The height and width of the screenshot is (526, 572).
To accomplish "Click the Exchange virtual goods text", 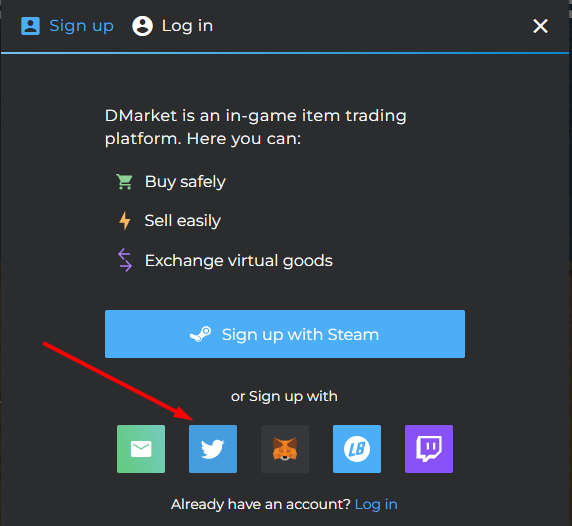I will 239,260.
